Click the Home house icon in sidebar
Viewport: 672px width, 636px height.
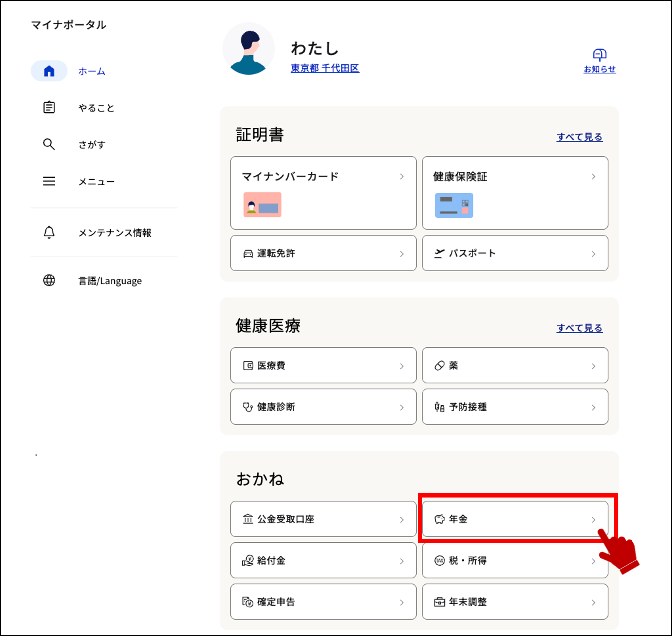49,71
